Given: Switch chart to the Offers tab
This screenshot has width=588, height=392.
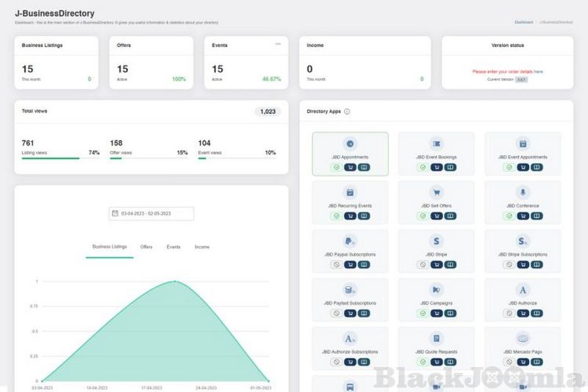Looking at the screenshot, I should pyautogui.click(x=146, y=247).
